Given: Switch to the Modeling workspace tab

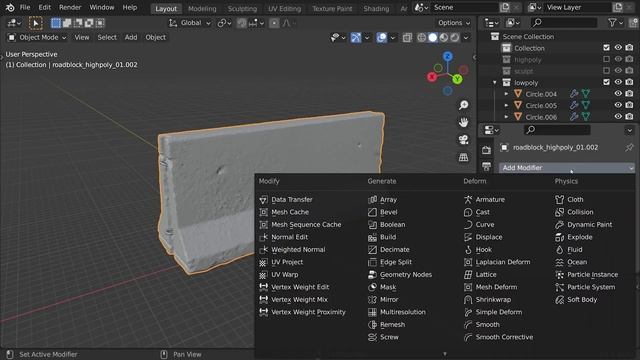Looking at the screenshot, I should [x=202, y=9].
